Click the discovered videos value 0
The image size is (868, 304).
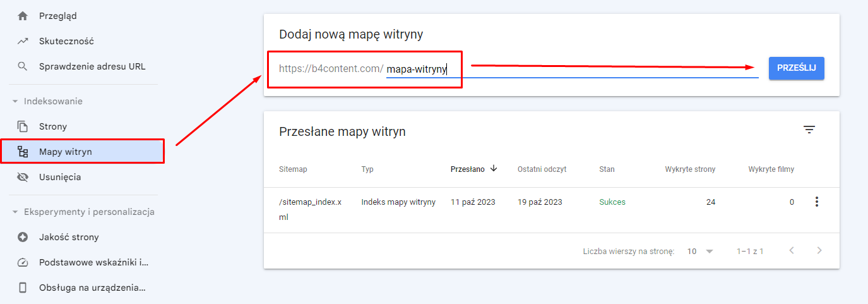[792, 202]
